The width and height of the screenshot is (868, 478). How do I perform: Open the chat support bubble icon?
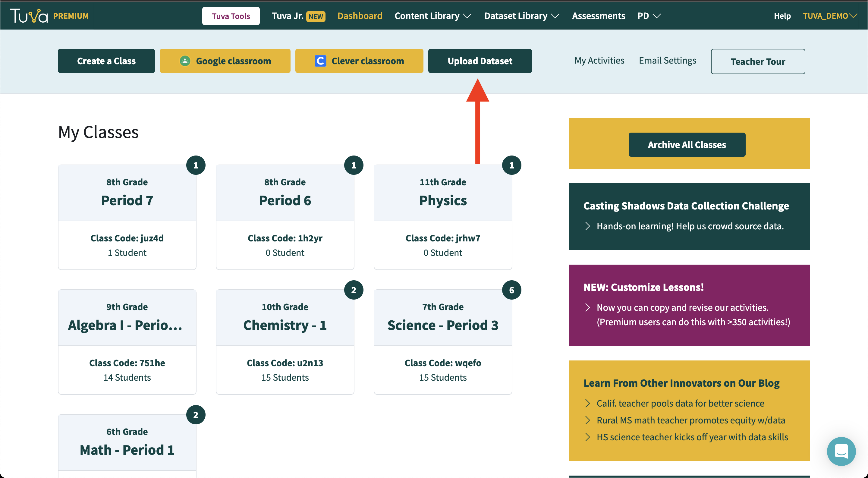[x=841, y=451]
